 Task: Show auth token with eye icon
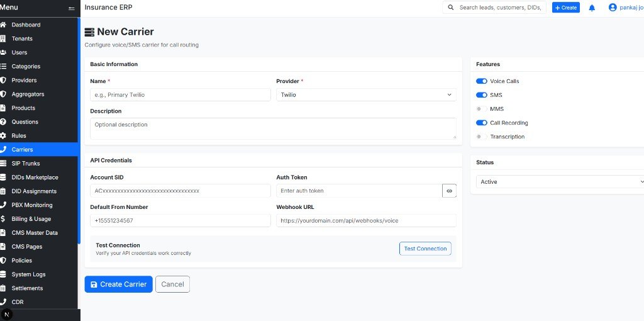(x=449, y=191)
